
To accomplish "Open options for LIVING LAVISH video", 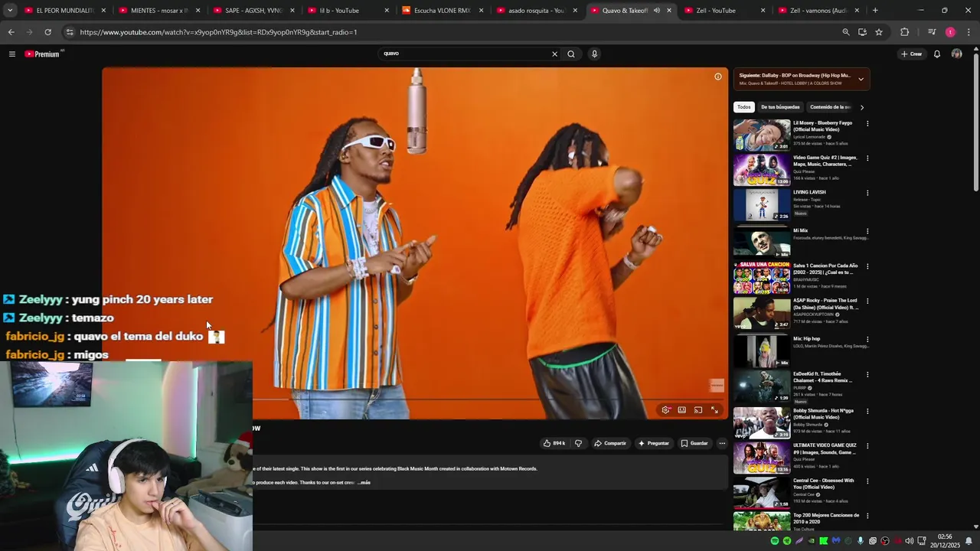I will (x=867, y=193).
